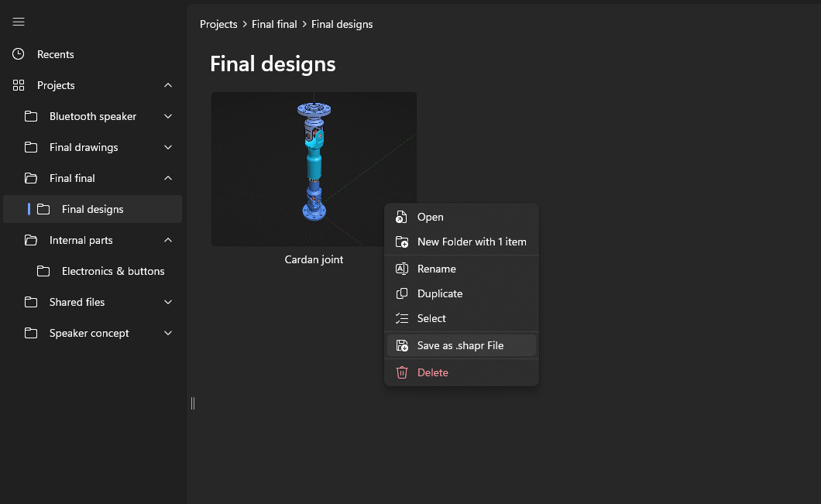The height and width of the screenshot is (504, 821).
Task: Click the Rename icon in context menu
Action: (x=401, y=269)
